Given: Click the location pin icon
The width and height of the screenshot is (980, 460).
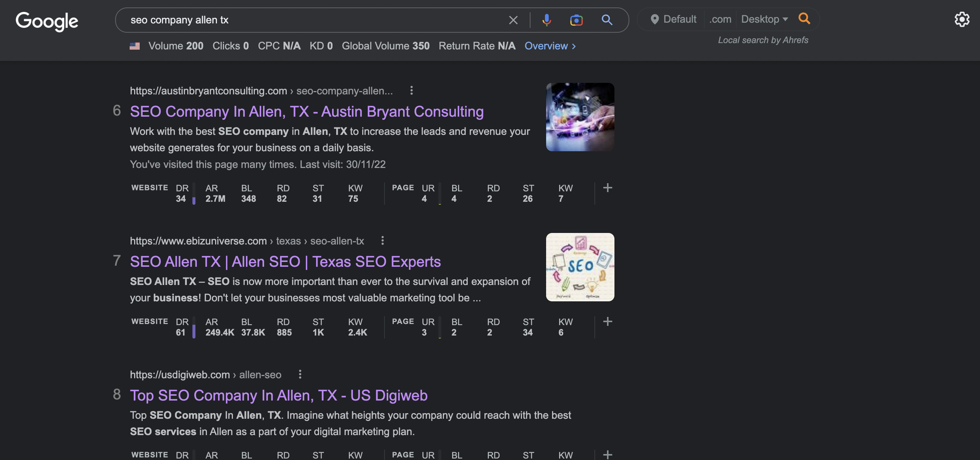Looking at the screenshot, I should 655,19.
